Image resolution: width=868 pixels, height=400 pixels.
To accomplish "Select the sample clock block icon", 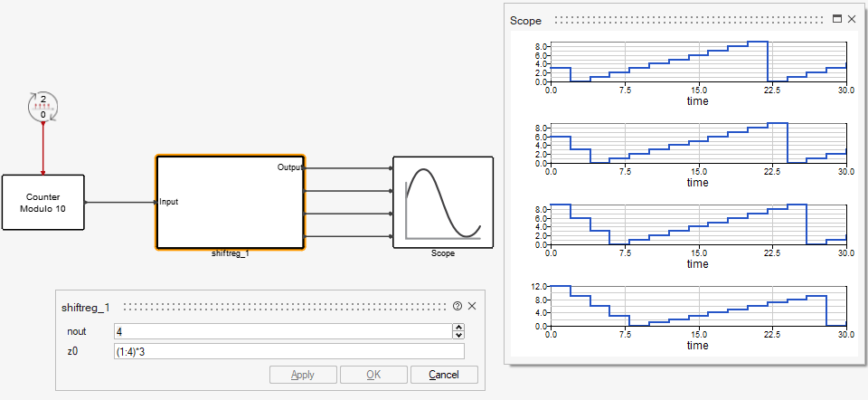I will 42,107.
